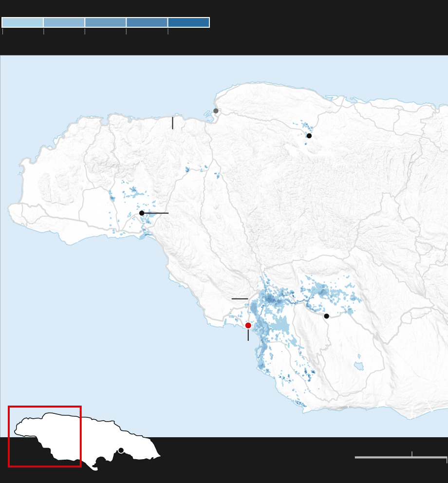Select the second-lightest blue legend swatch
This screenshot has height=483, width=448.
[x=64, y=22]
